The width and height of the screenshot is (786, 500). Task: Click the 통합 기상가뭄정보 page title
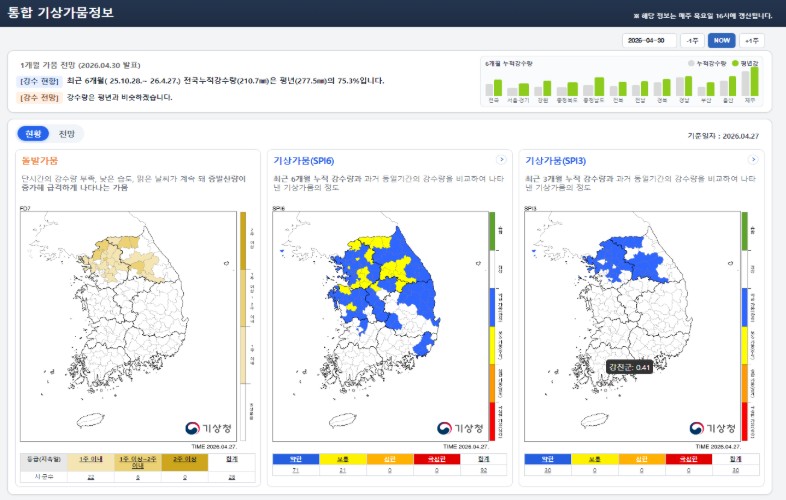[61, 12]
